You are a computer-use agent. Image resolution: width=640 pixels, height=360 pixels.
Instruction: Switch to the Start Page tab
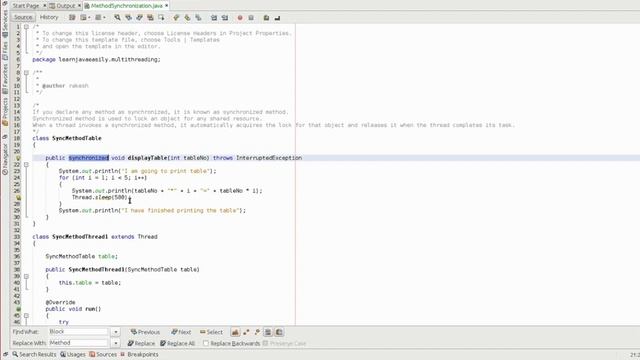25,6
